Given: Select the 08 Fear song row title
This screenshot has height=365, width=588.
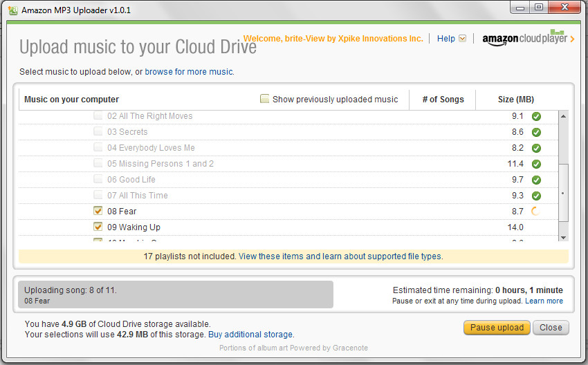Looking at the screenshot, I should [122, 212].
